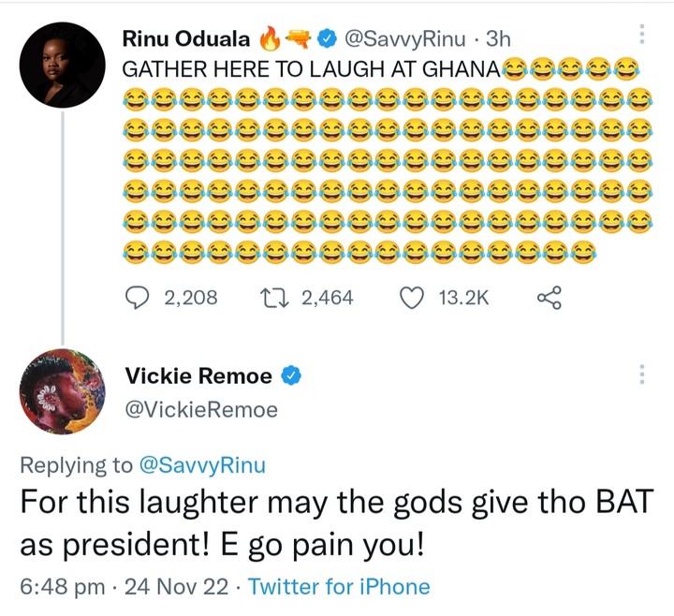Click the share icon on Rinu's tweet

[549, 298]
